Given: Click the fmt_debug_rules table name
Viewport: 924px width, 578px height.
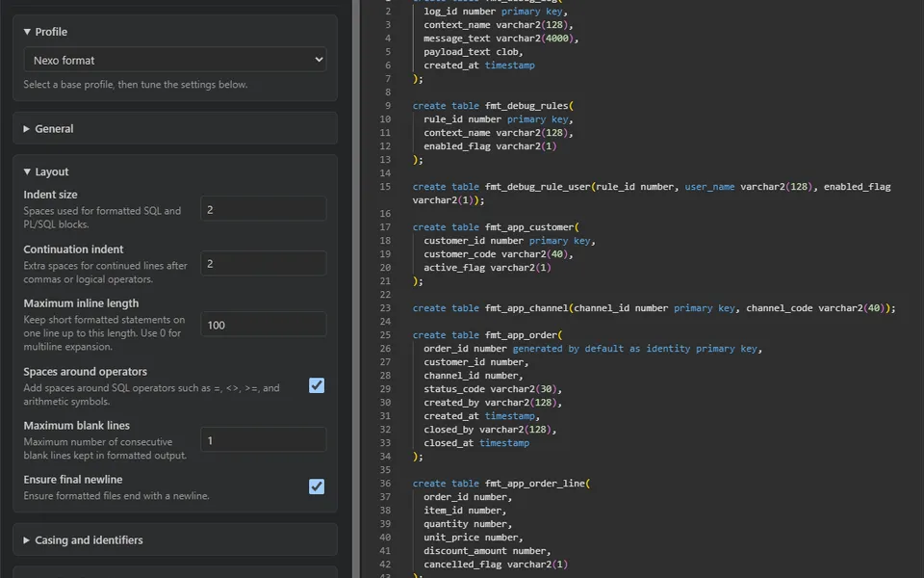Looking at the screenshot, I should coord(526,106).
